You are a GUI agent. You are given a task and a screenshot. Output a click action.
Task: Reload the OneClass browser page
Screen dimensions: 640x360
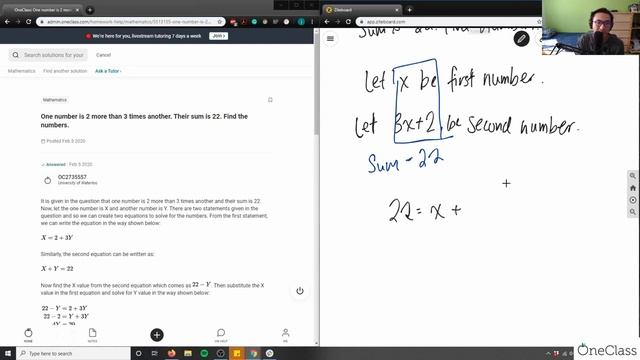29,22
